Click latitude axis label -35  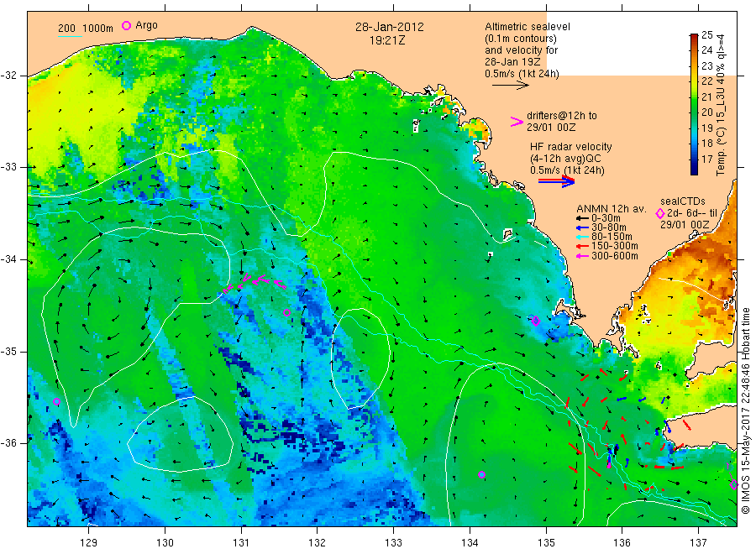pyautogui.click(x=8, y=351)
